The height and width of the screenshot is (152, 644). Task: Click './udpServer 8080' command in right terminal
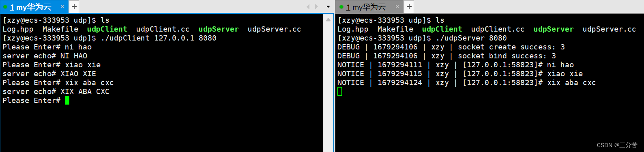pos(471,38)
